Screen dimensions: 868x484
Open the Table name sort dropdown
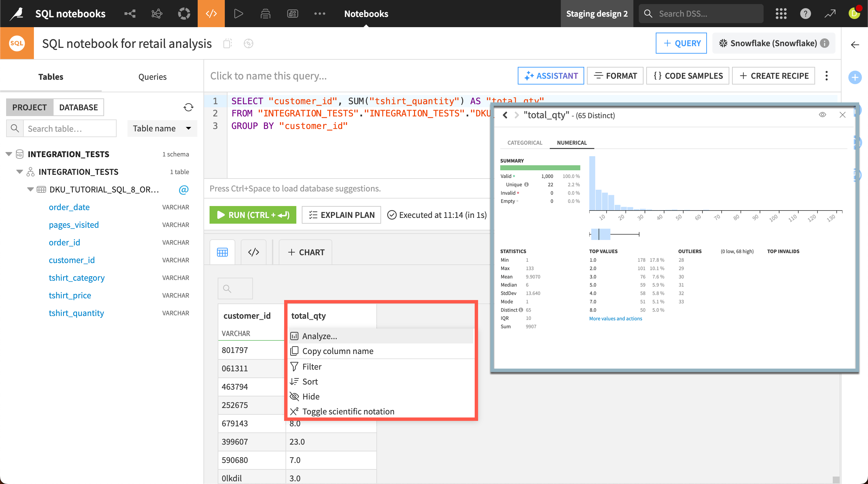(x=162, y=128)
